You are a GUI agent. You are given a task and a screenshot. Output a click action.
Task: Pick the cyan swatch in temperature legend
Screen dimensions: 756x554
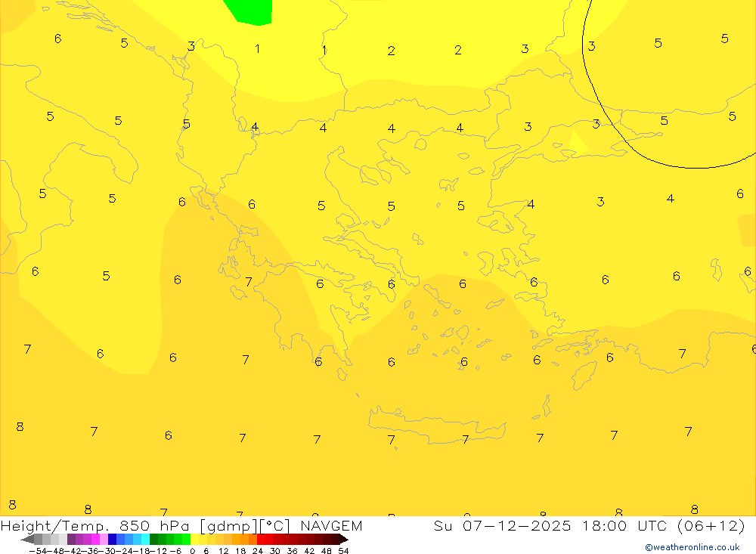coord(145,540)
